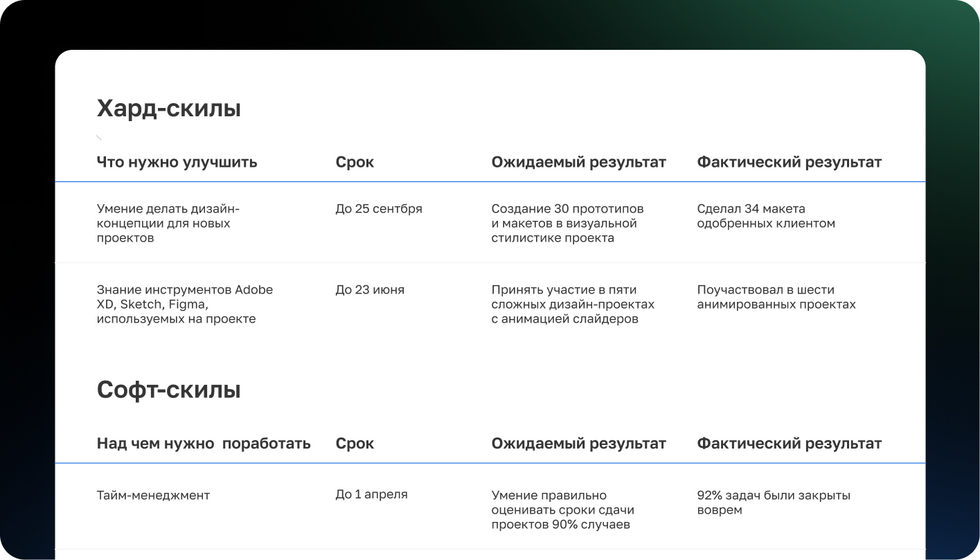Image resolution: width=980 pixels, height=560 pixels.
Task: Click the "Сделал 34 макета" actual result
Action: [x=765, y=216]
